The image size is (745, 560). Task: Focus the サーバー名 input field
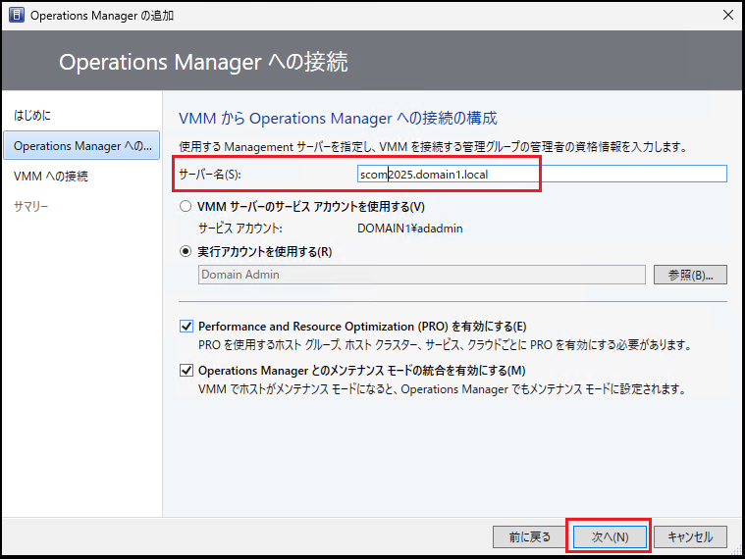pyautogui.click(x=542, y=174)
